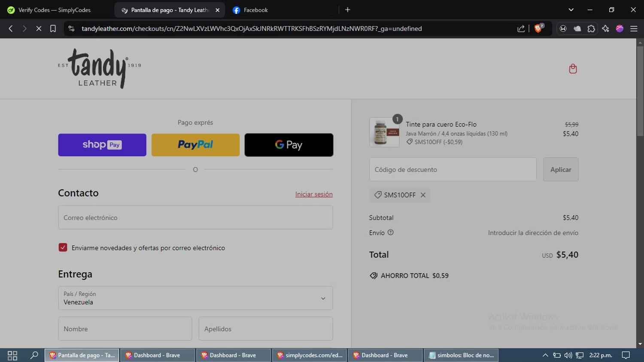644x362 pixels.
Task: Open simplycodes.com window in taskbar
Action: [310, 356]
